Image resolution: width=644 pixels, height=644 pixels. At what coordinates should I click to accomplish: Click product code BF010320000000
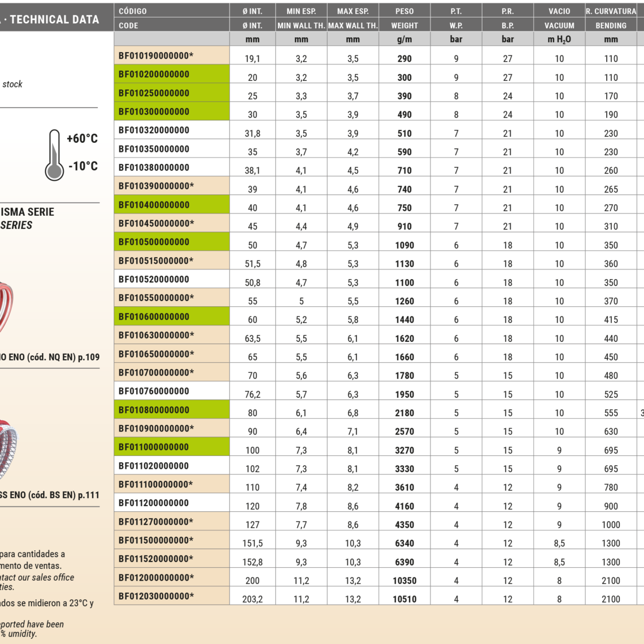(x=154, y=130)
